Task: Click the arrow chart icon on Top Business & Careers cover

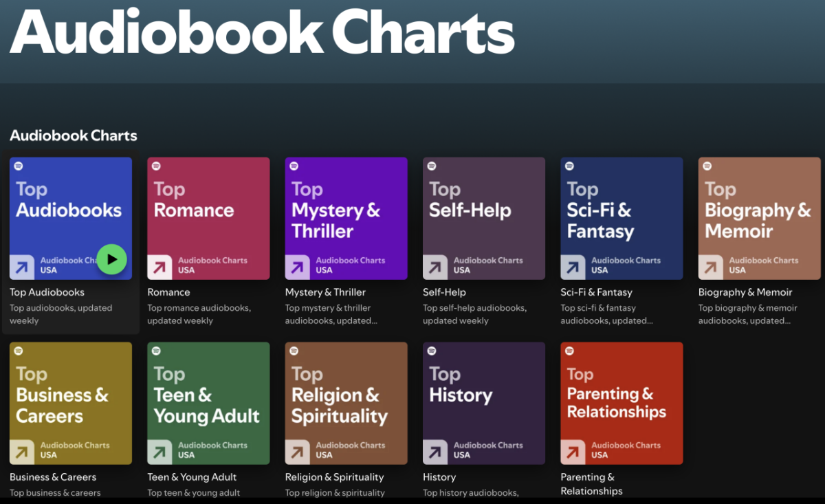Action: pyautogui.click(x=22, y=452)
